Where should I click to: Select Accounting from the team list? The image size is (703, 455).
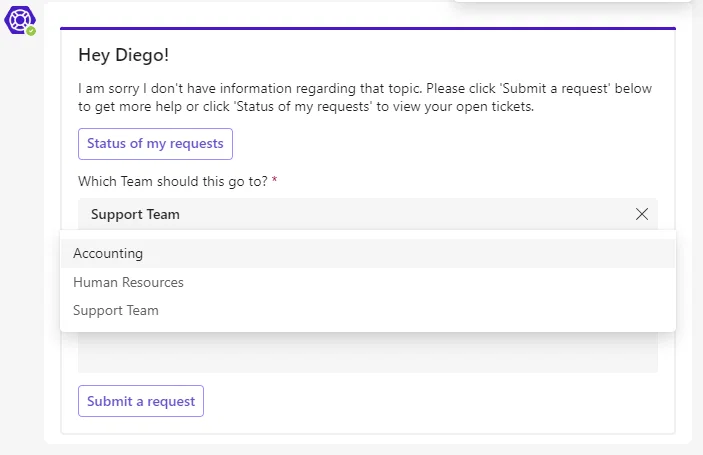click(368, 254)
